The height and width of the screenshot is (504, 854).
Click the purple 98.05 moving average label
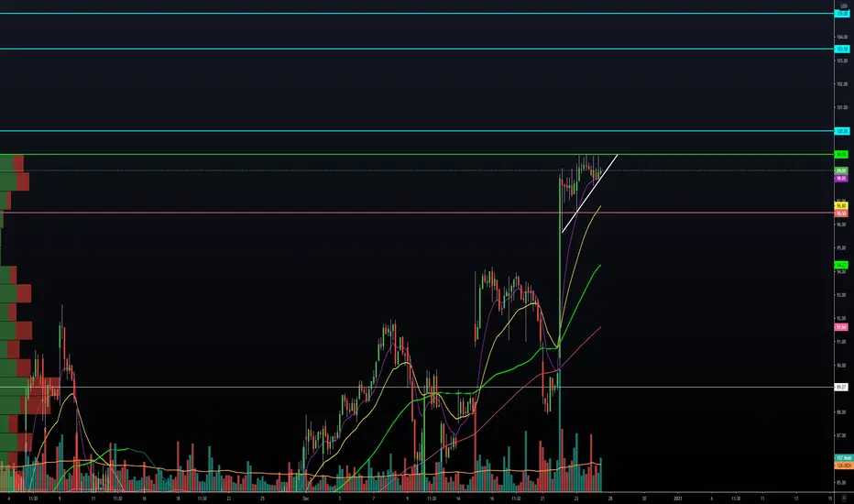841,179
